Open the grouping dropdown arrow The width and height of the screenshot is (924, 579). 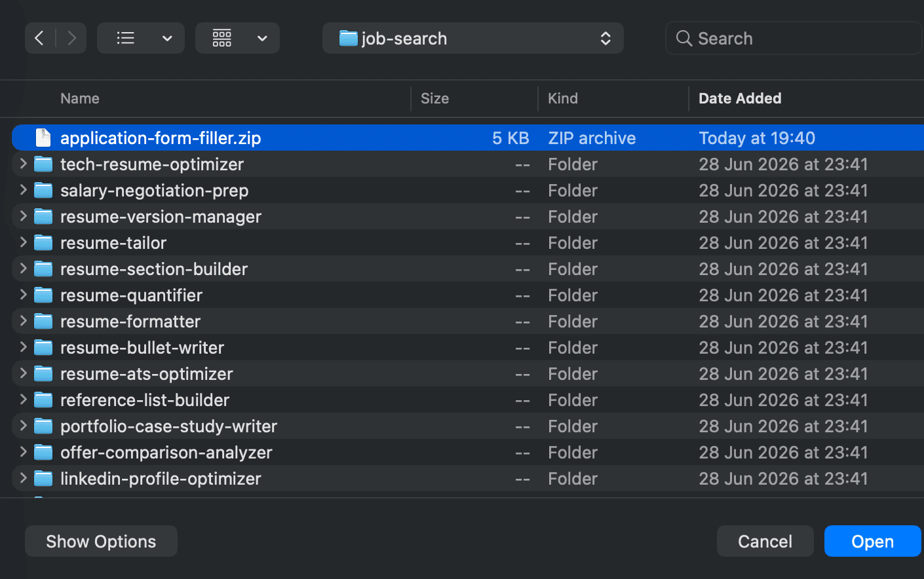pyautogui.click(x=262, y=39)
